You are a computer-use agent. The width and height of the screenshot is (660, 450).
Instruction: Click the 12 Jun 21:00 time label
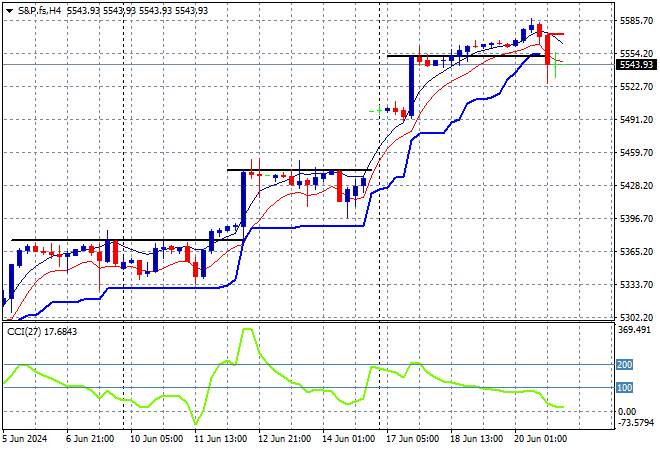click(x=284, y=439)
